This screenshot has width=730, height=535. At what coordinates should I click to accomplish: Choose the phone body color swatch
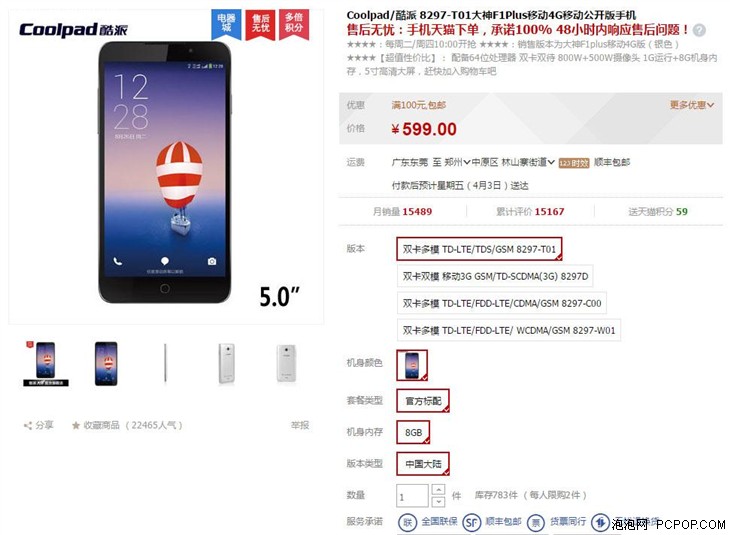click(412, 365)
